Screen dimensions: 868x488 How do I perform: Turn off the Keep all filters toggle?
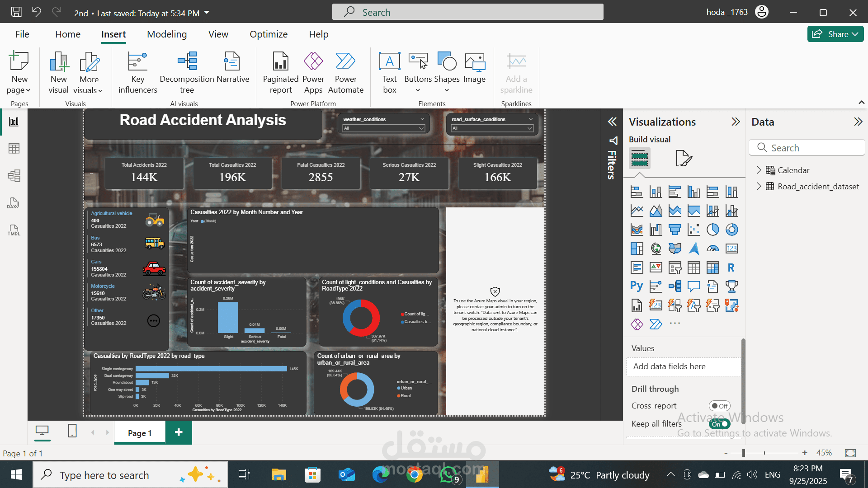[x=719, y=424]
